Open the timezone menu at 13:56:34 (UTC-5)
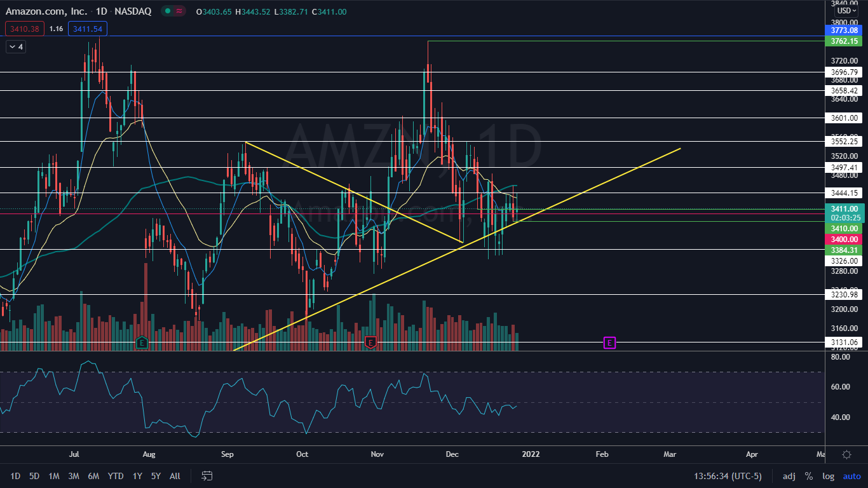The height and width of the screenshot is (488, 868). (728, 476)
